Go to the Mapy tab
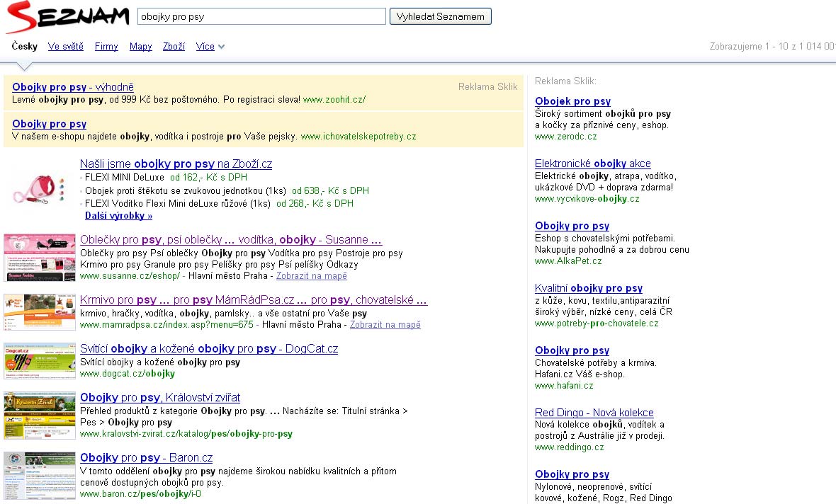The image size is (836, 504). 141,46
